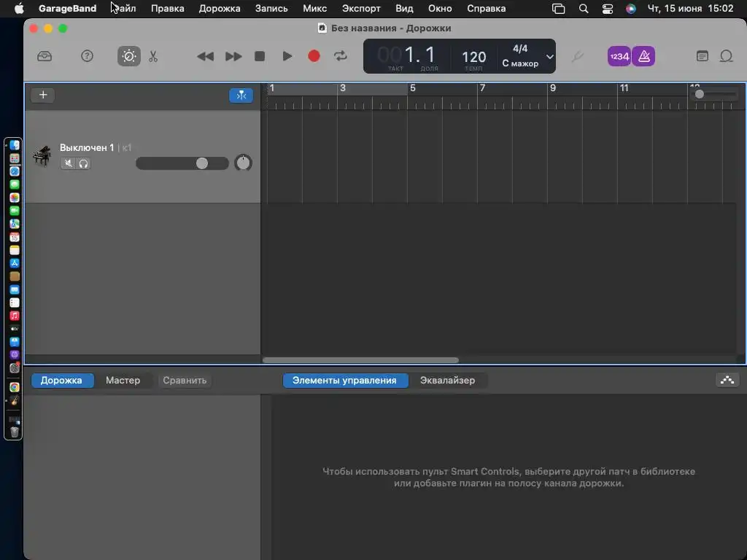Open the Вид menu
747x560 pixels.
click(x=404, y=9)
